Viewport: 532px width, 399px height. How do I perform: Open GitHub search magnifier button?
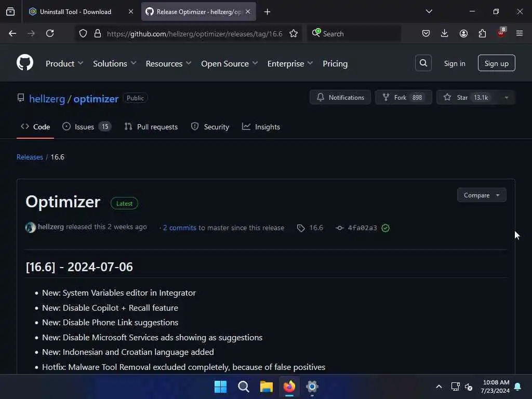point(423,63)
